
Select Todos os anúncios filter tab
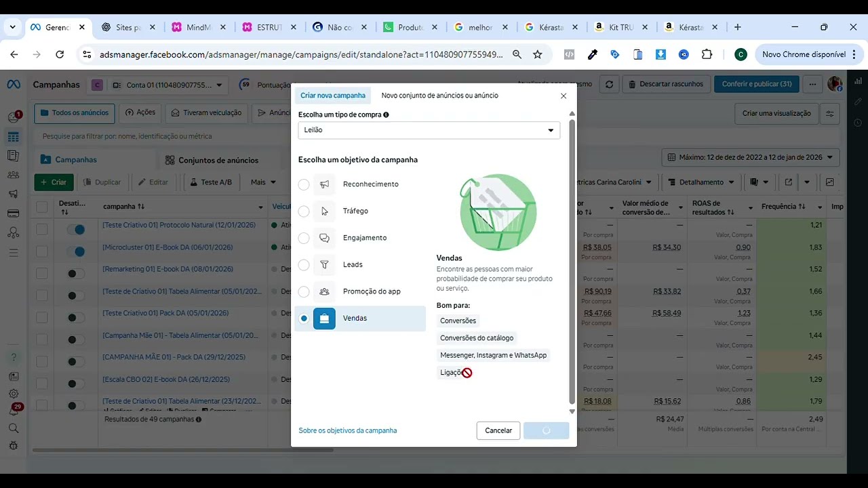[x=75, y=113]
